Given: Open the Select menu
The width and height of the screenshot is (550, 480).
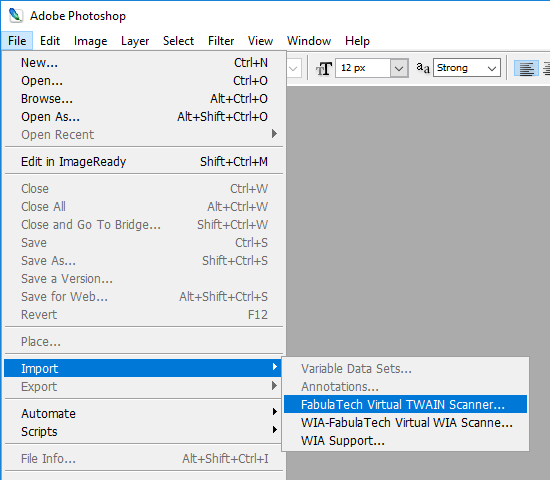Looking at the screenshot, I should point(178,41).
